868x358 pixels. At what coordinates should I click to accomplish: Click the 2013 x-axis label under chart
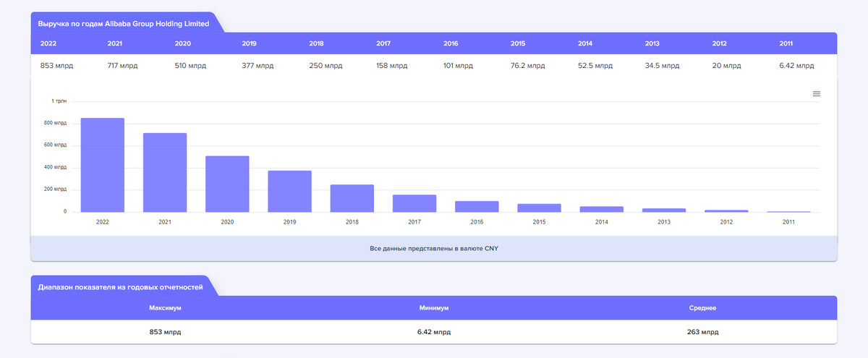664,222
